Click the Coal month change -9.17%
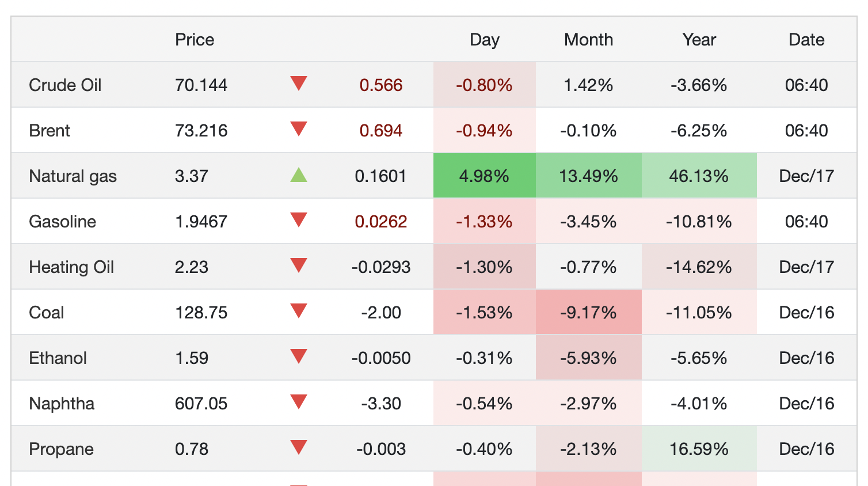The image size is (868, 486). 588,313
